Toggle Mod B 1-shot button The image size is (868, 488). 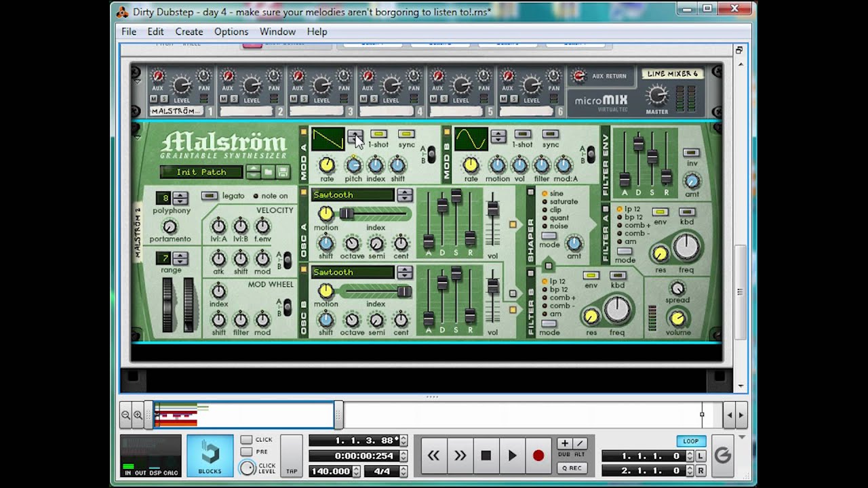click(522, 134)
